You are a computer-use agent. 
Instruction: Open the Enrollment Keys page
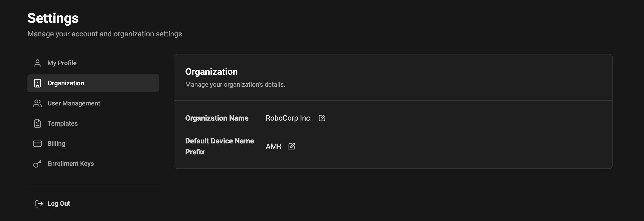tap(70, 164)
